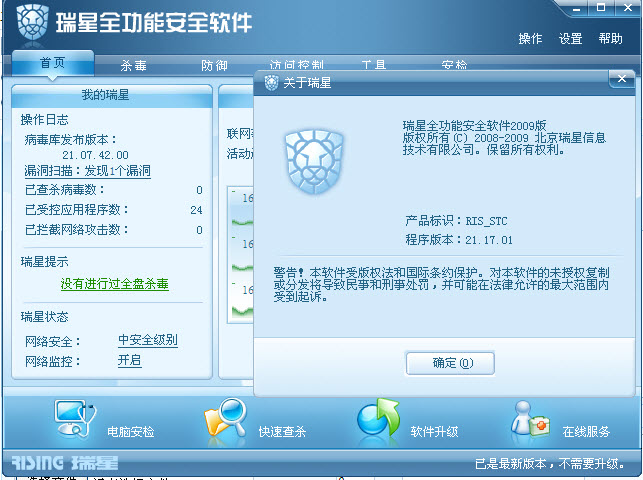This screenshot has width=643, height=480.
Task: Click the 已查杀病毒数 row label
Action: click(x=65, y=190)
